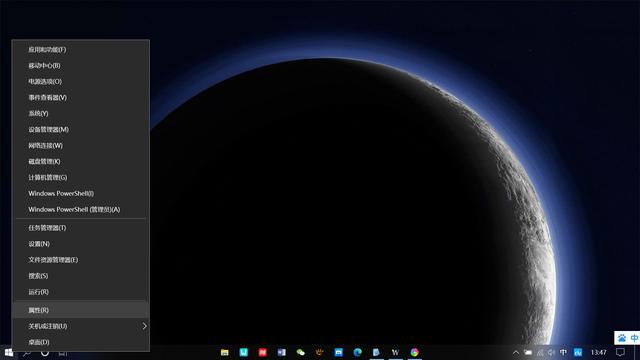The image size is (640, 360).
Task: Open the volume tray icon
Action: click(x=551, y=352)
